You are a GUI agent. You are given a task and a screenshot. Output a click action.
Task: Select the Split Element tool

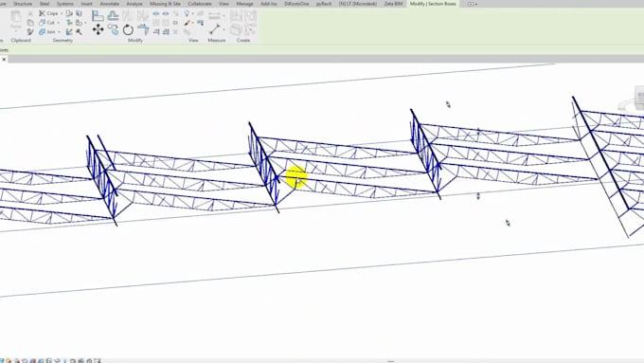156,13
